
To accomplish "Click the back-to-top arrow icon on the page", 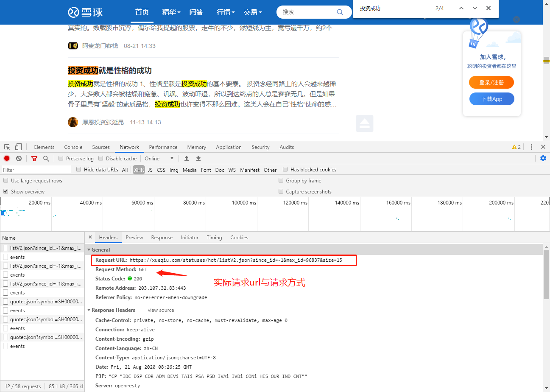I will click(364, 123).
